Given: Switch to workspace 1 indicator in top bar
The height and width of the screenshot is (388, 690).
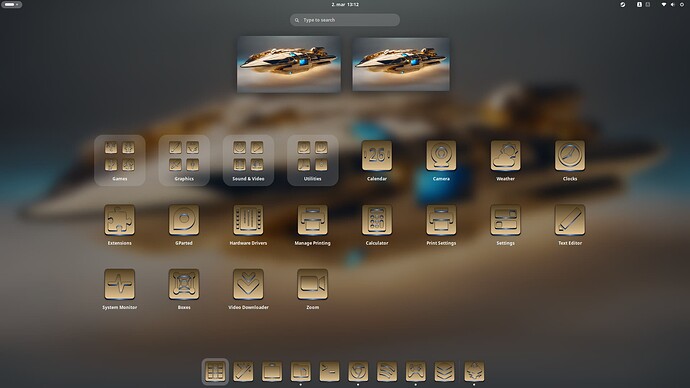Looking at the screenshot, I should coord(639,4).
